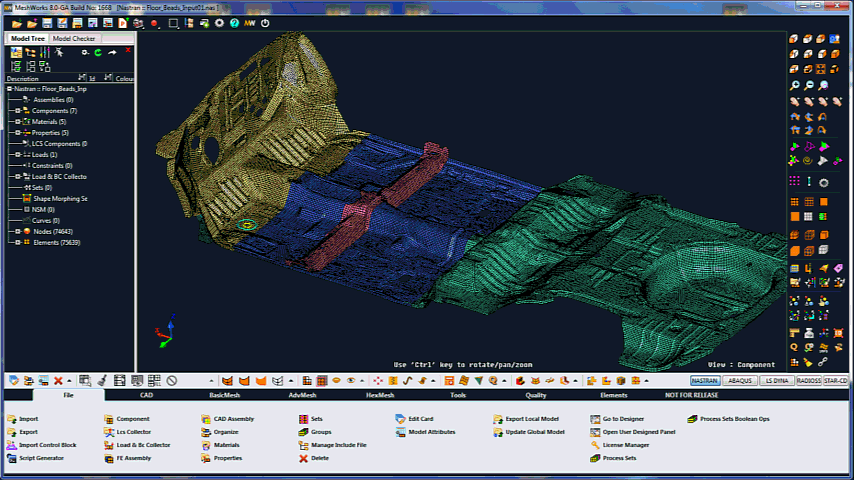The height and width of the screenshot is (480, 854).
Task: Click the red X icon in Model Tree panel
Action: coord(129,52)
